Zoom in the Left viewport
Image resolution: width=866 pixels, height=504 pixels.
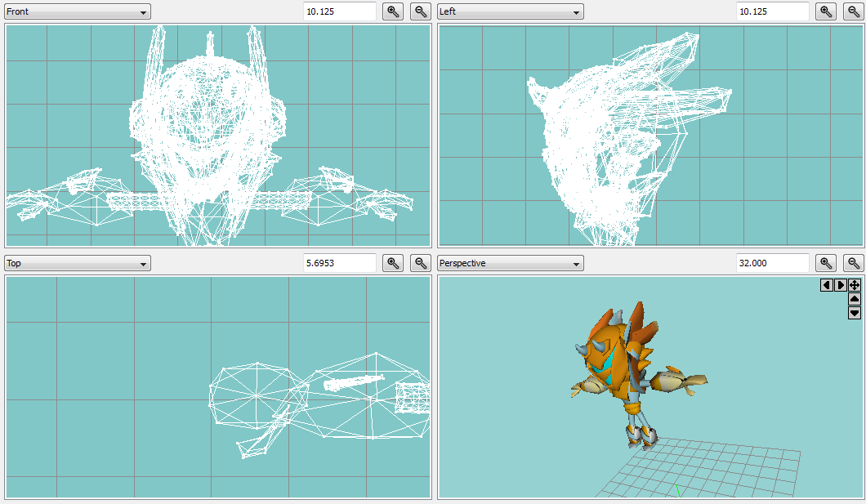click(x=826, y=11)
